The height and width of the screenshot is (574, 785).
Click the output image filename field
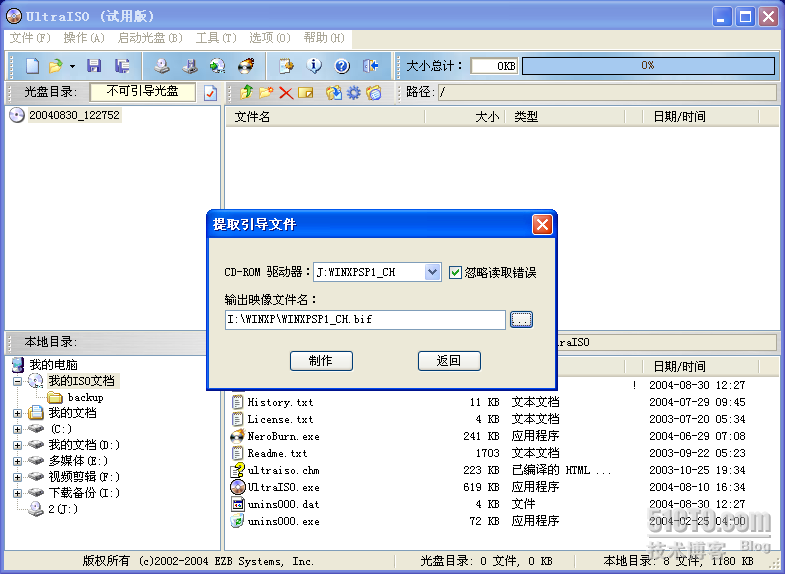tap(365, 320)
